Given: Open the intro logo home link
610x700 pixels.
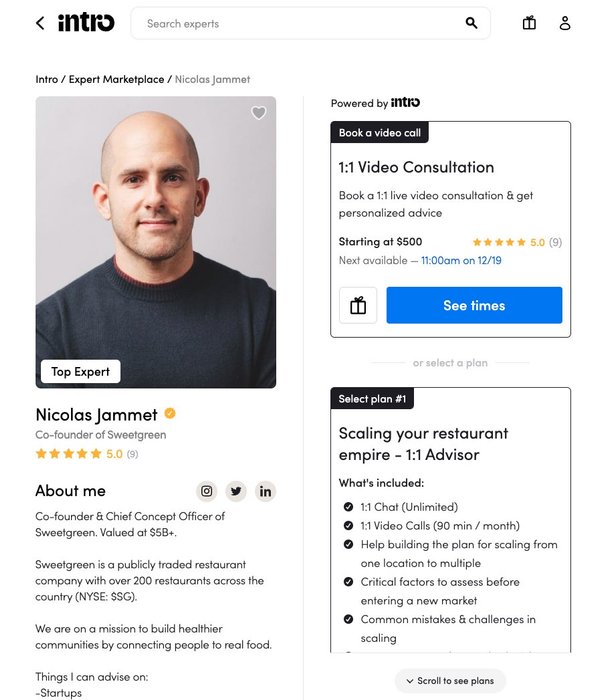Looking at the screenshot, I should [x=86, y=22].
